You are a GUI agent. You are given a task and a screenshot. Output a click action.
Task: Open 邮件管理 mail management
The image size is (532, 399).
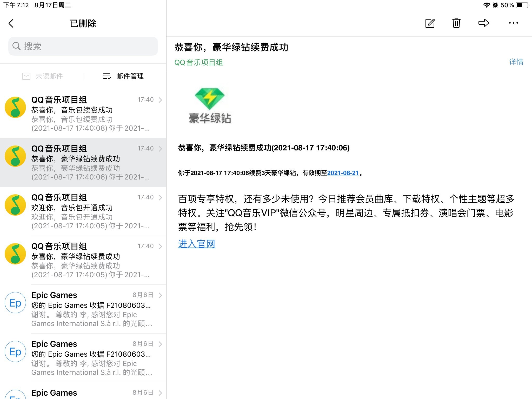(123, 76)
